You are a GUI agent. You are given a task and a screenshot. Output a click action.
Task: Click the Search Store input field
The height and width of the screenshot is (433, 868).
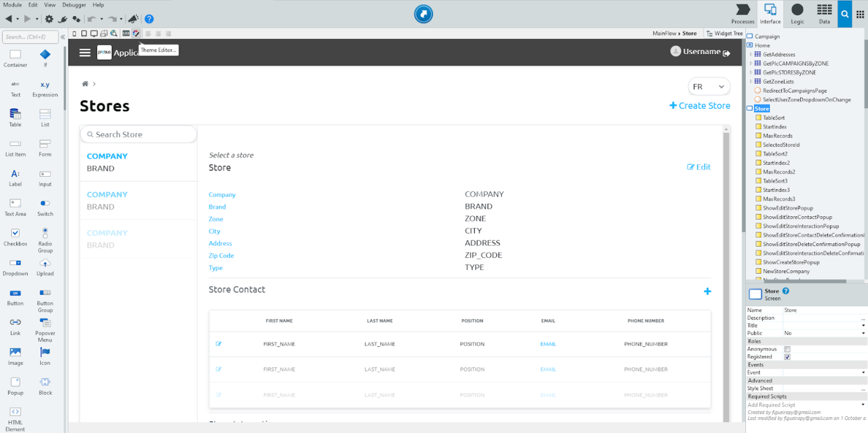(138, 134)
